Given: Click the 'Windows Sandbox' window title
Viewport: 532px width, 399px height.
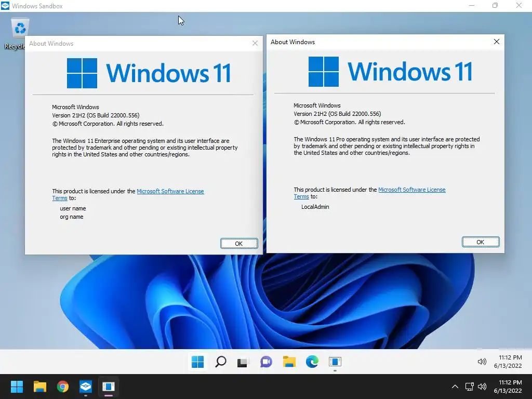Looking at the screenshot, I should 37,6.
